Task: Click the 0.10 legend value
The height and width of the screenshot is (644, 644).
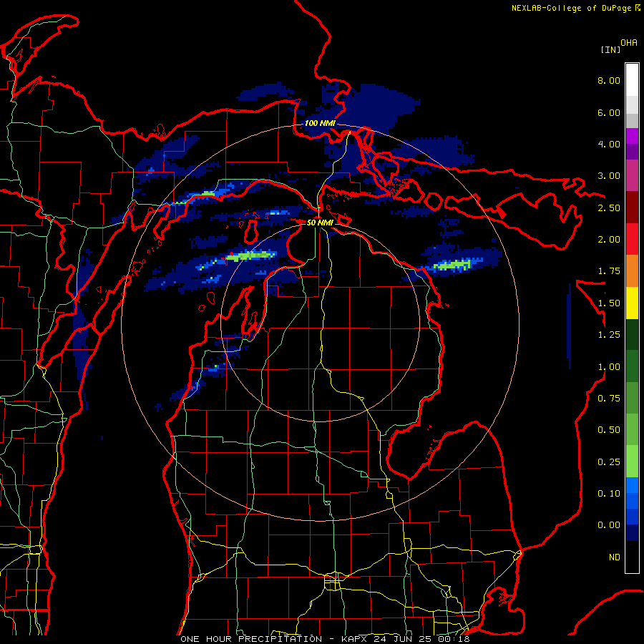Action: 609,494
